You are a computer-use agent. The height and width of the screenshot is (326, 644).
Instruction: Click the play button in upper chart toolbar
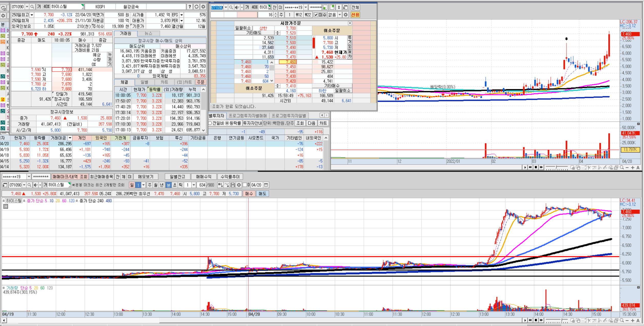(x=525, y=167)
